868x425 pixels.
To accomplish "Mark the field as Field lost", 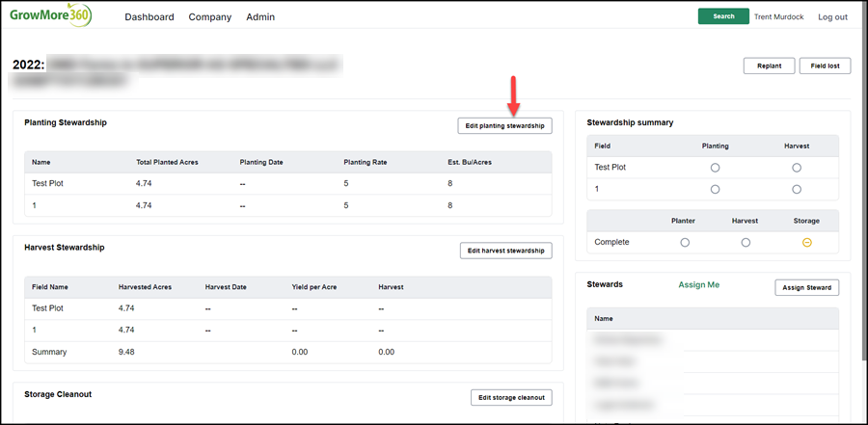I will tap(825, 66).
